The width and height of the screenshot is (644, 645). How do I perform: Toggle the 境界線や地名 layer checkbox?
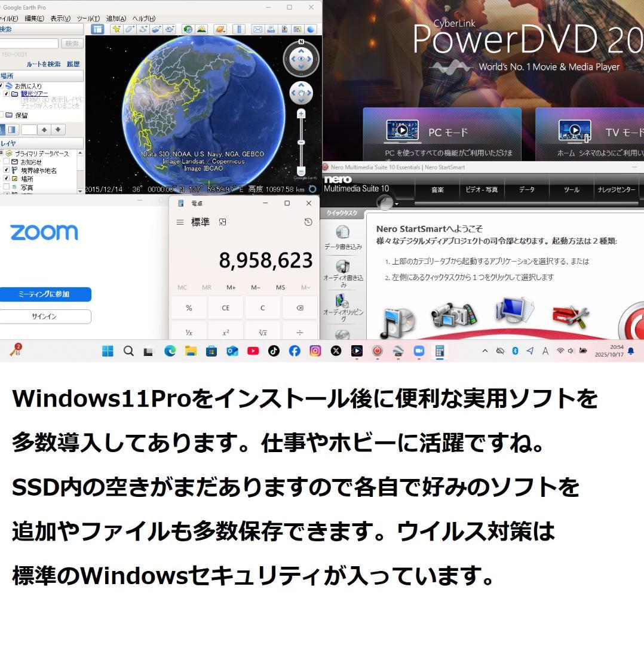6,170
